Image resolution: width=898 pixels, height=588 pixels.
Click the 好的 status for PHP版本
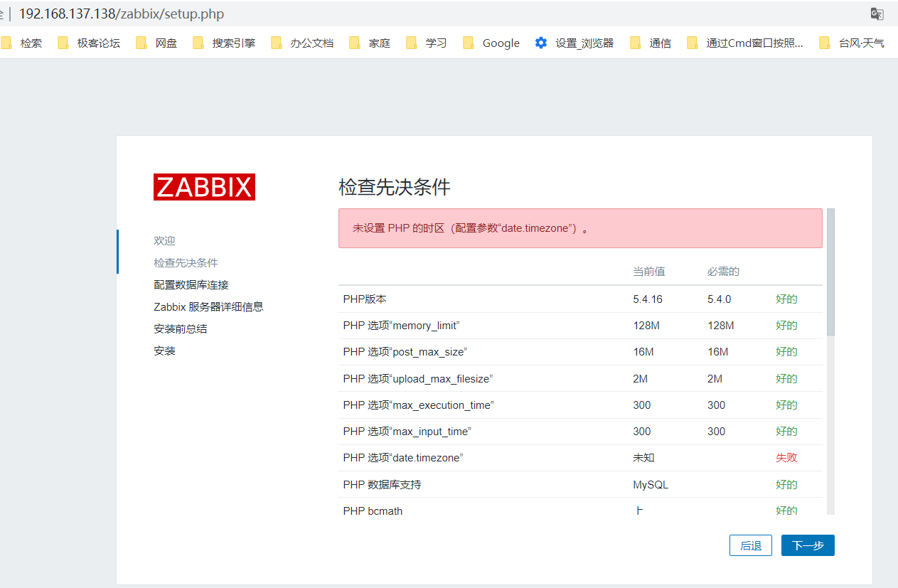click(x=786, y=299)
